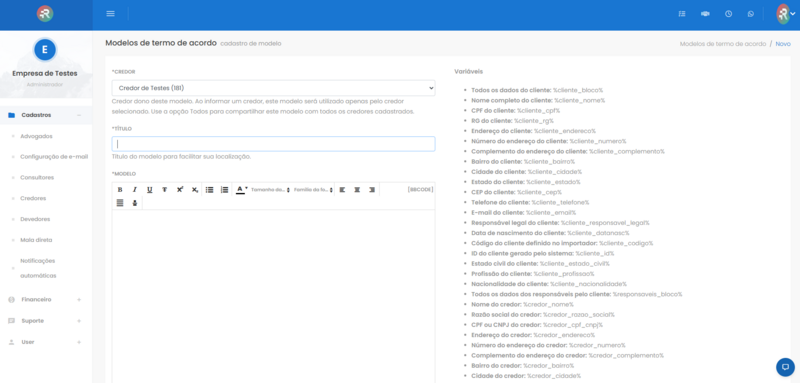The image size is (800, 383).
Task: Click Modelos de termo de acordo breadcrumb
Action: click(723, 44)
